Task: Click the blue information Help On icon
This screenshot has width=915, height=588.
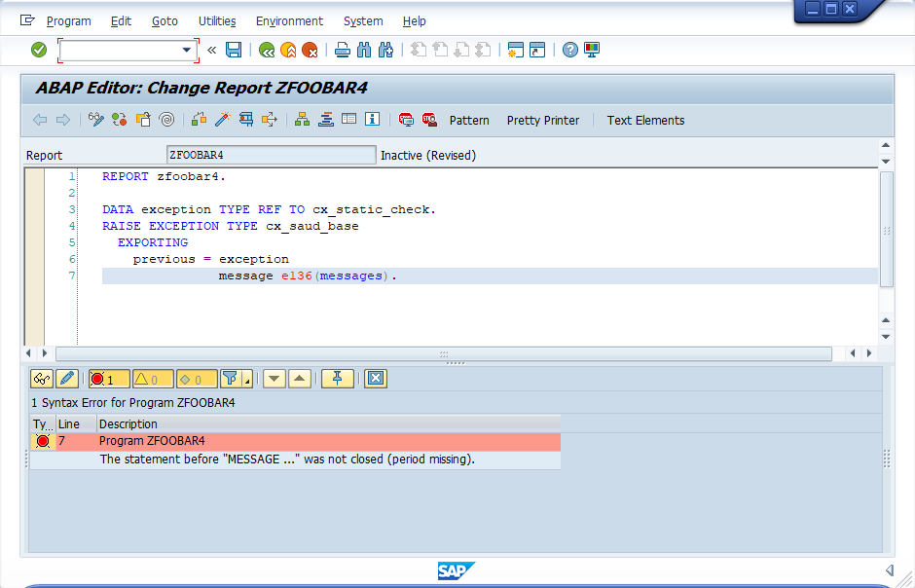Action: click(x=372, y=119)
